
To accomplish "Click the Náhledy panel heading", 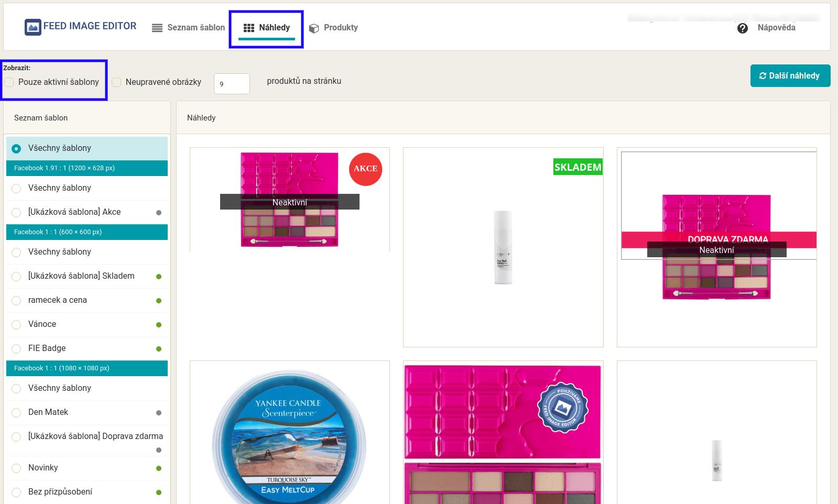I will [201, 118].
